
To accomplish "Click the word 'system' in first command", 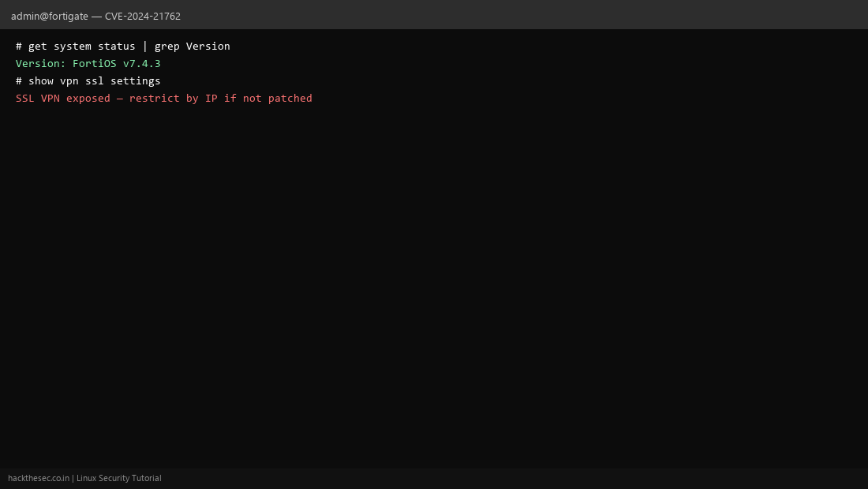I will (x=73, y=47).
